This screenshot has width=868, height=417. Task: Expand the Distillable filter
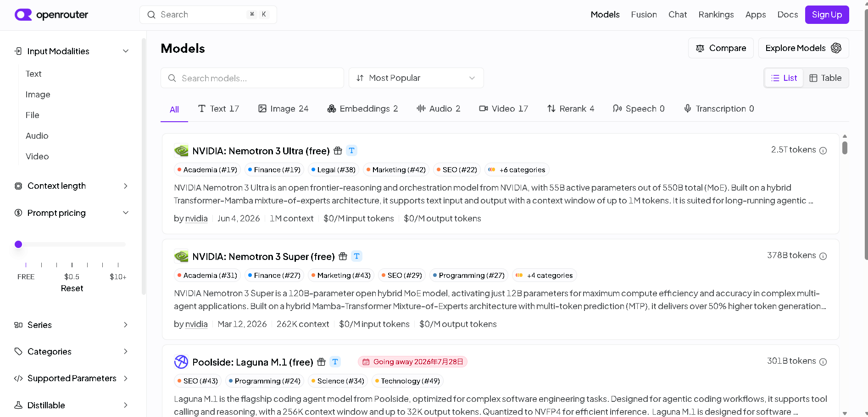pyautogui.click(x=126, y=405)
